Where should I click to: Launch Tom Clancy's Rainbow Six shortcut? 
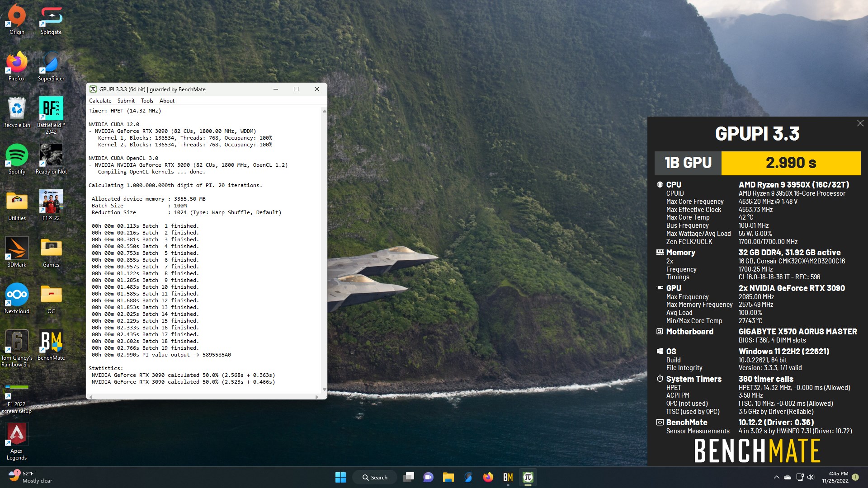pyautogui.click(x=17, y=348)
